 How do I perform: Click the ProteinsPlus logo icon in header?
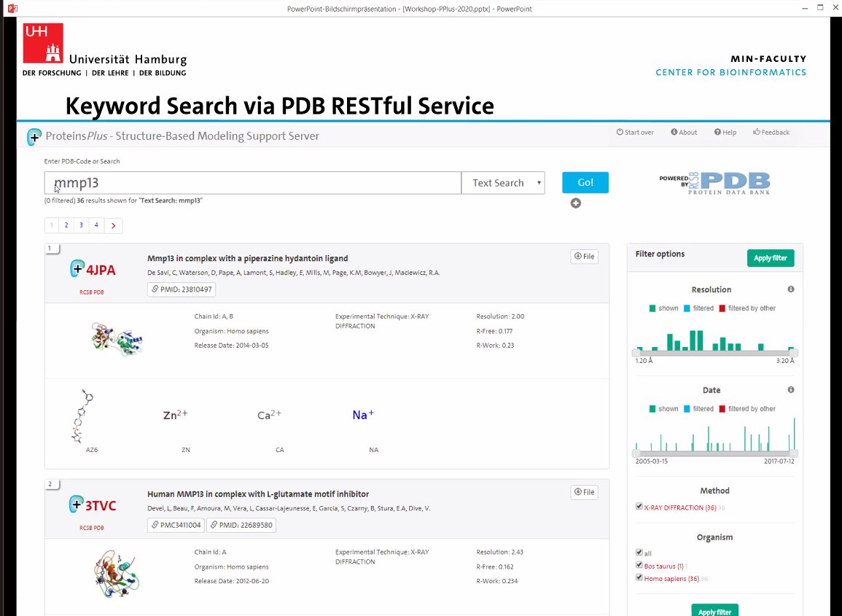(x=34, y=137)
